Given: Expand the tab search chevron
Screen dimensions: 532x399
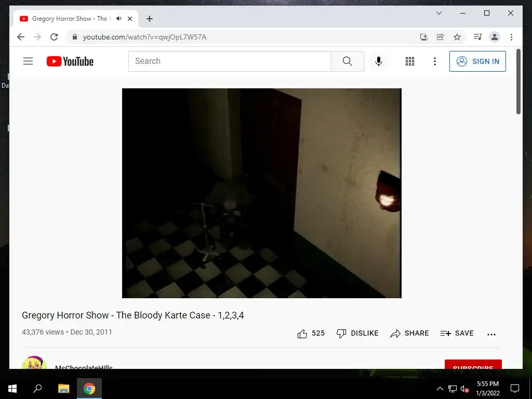Looking at the screenshot, I should tap(438, 13).
